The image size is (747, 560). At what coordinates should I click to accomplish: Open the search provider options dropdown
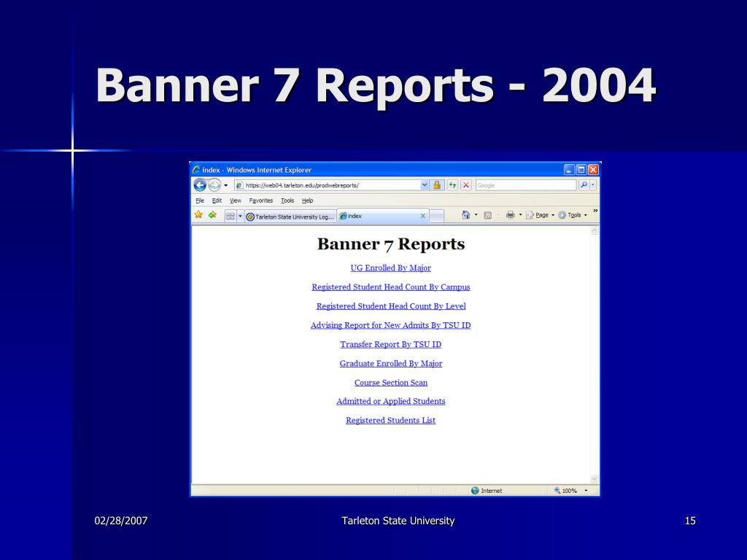click(x=593, y=184)
